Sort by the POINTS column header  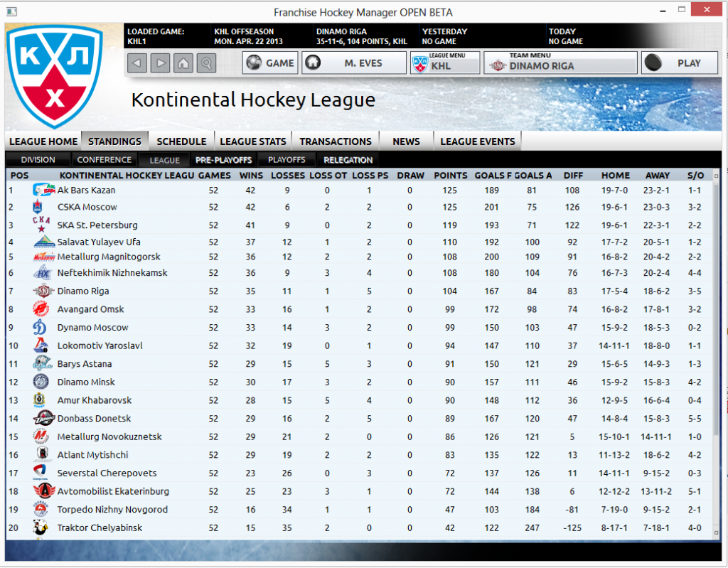pyautogui.click(x=450, y=176)
